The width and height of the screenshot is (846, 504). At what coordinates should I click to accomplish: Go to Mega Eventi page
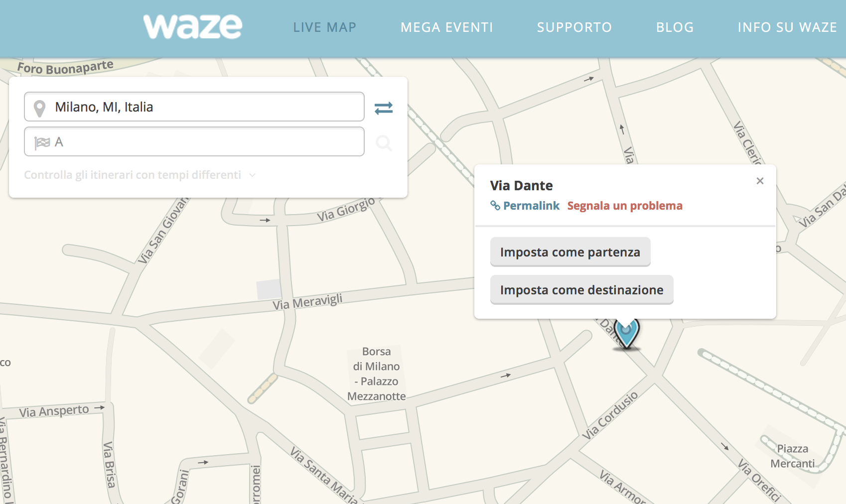[x=446, y=27]
